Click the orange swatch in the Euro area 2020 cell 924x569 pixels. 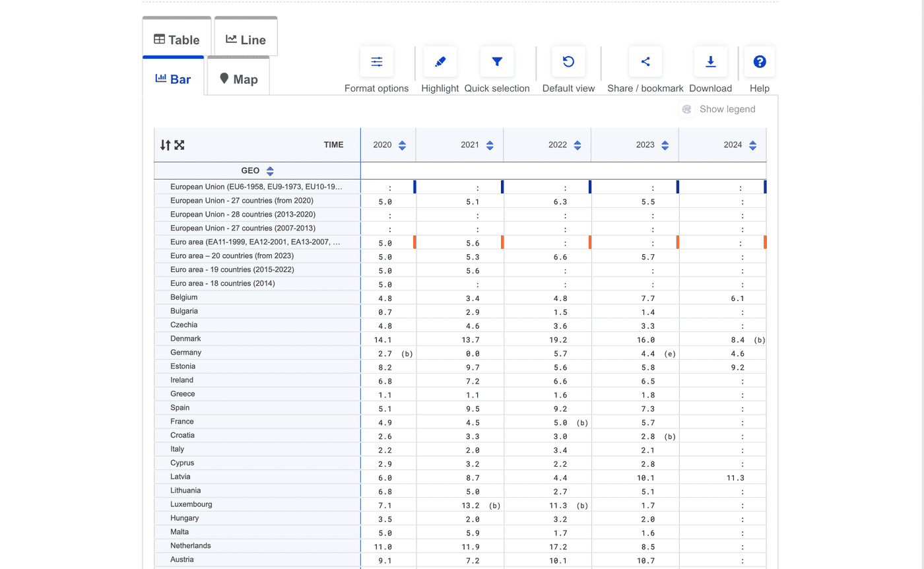(x=414, y=242)
